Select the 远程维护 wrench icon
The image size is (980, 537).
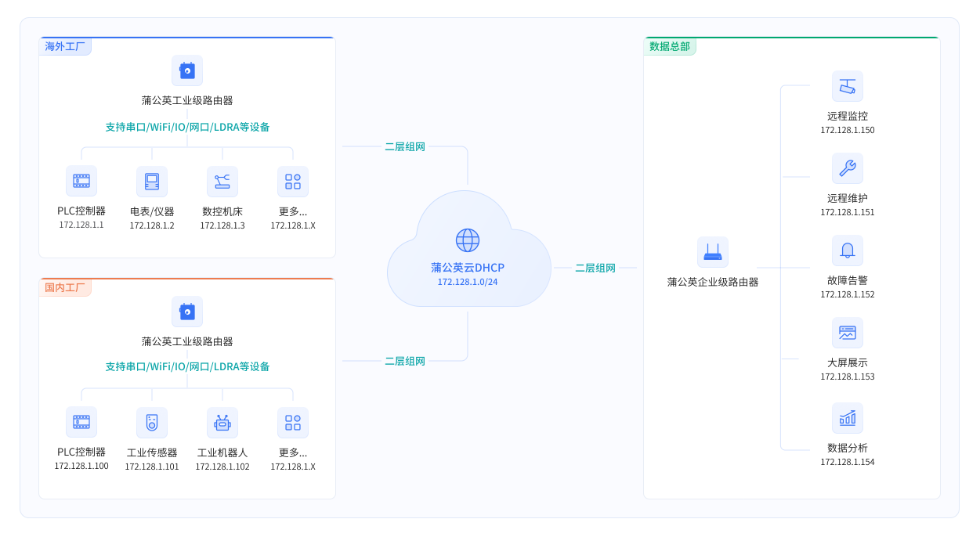coord(848,168)
